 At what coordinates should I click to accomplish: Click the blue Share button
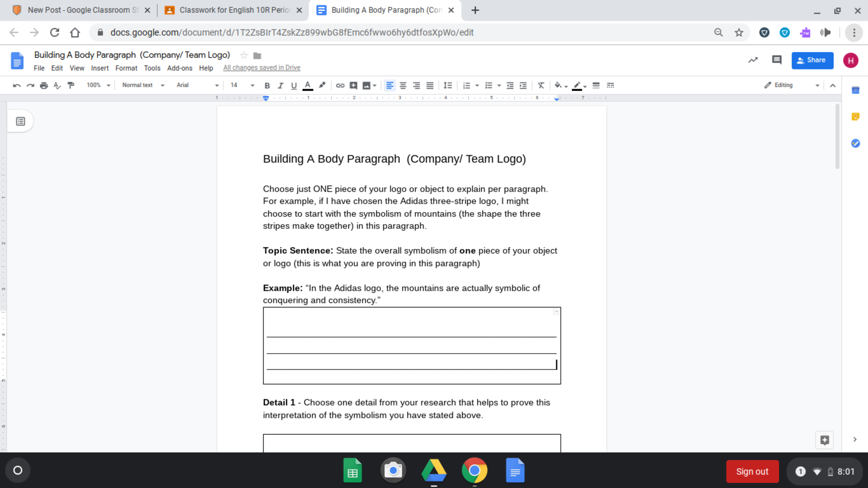click(812, 60)
